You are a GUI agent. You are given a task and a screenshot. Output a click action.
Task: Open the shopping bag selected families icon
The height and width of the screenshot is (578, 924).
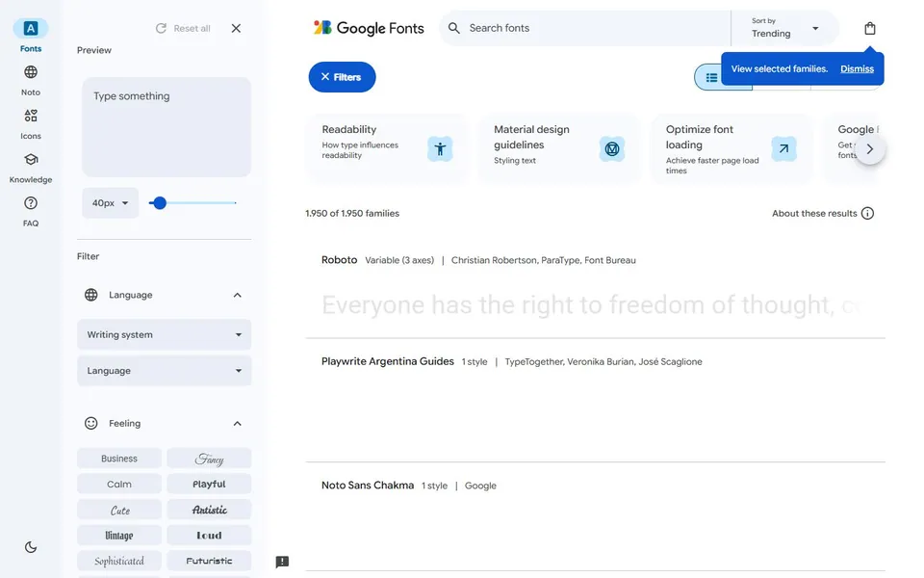pyautogui.click(x=870, y=28)
